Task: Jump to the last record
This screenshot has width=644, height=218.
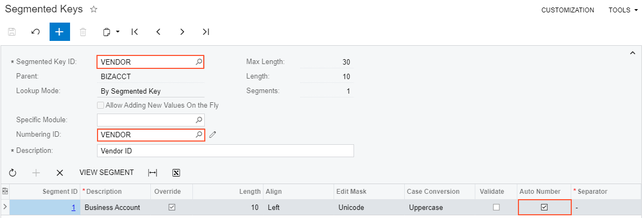Action: [x=206, y=32]
